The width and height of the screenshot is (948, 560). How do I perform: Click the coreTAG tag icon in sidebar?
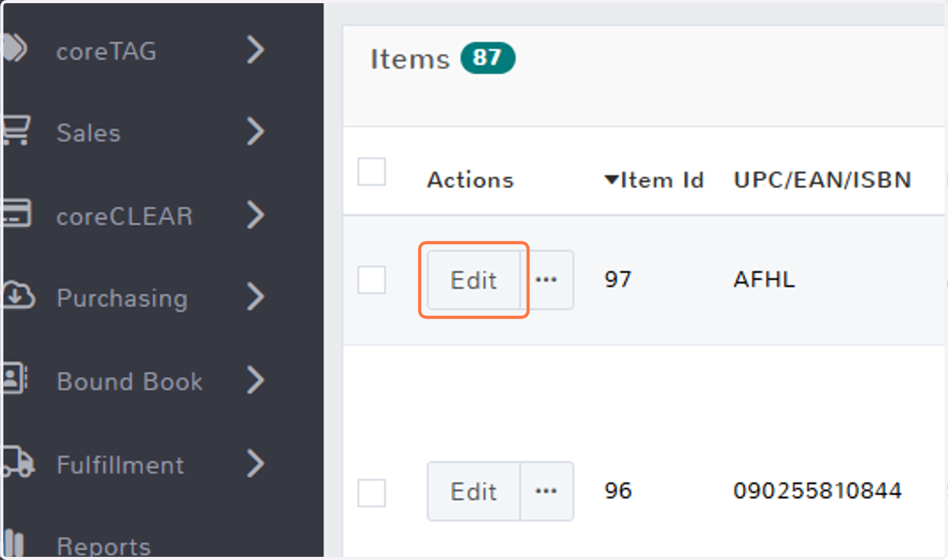click(15, 49)
